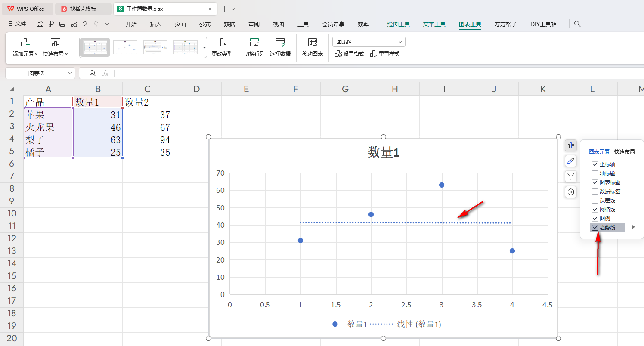Uncheck 网格线 gridlines checkbox
The width and height of the screenshot is (644, 346).
[595, 210]
